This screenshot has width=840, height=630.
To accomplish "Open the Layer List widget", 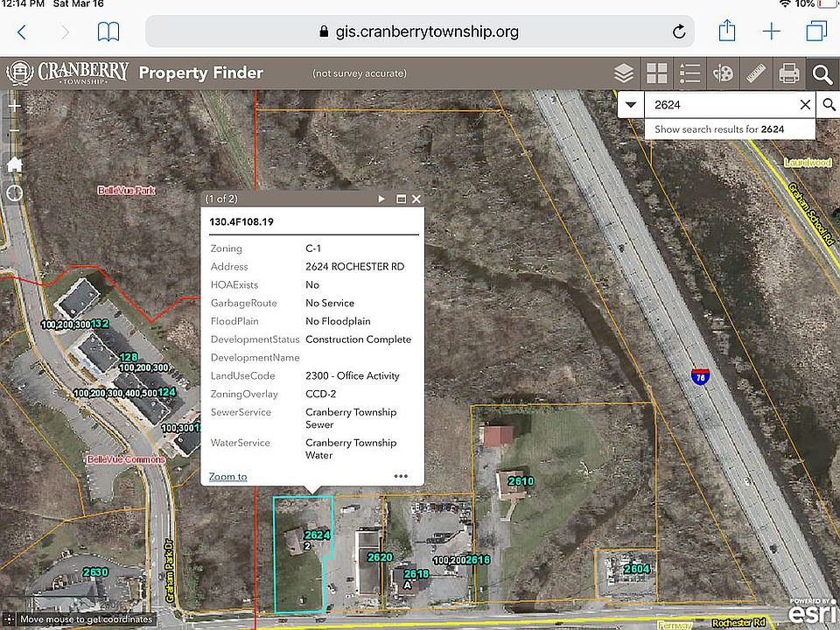I will tap(623, 73).
